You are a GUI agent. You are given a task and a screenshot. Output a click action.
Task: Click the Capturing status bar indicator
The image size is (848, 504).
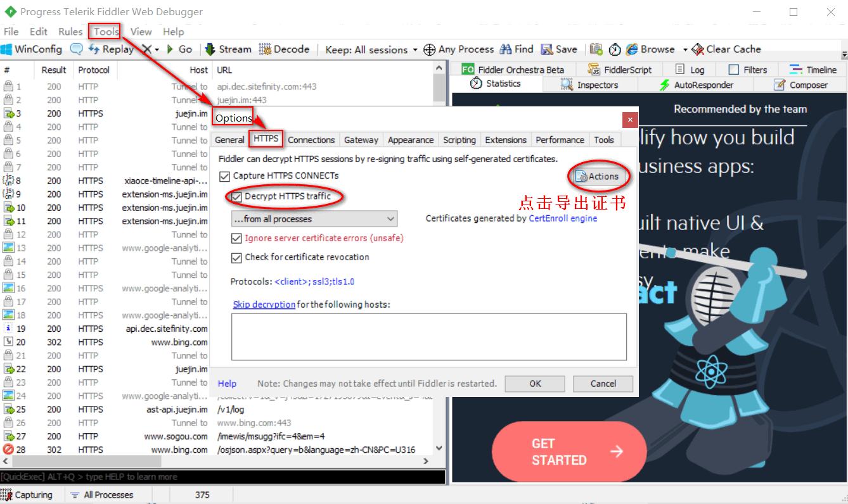pos(27,495)
